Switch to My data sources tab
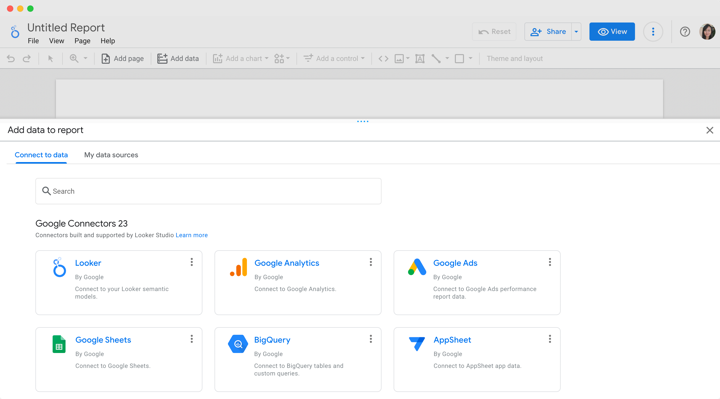The image size is (720, 399). point(111,155)
